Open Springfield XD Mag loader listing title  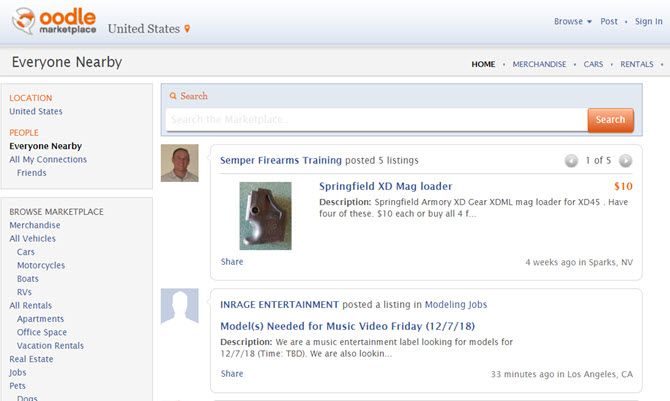(x=385, y=186)
